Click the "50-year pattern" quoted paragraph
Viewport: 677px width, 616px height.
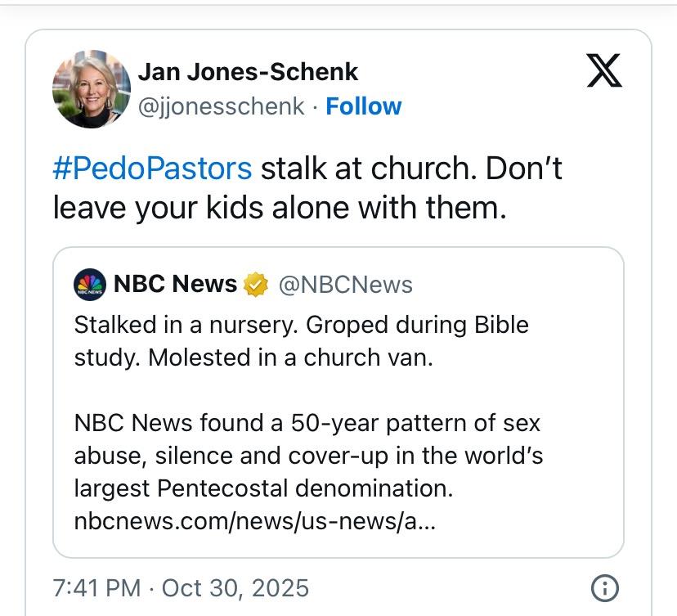tap(307, 424)
